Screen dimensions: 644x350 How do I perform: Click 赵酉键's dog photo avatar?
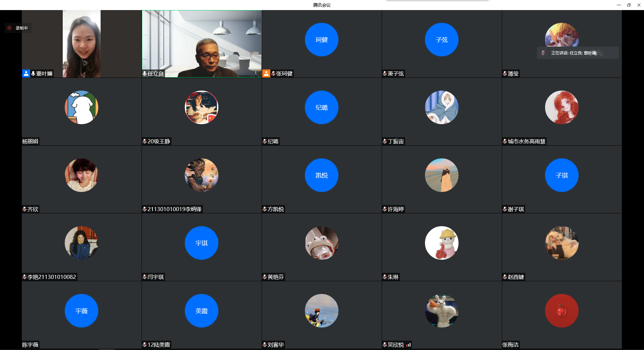[x=562, y=243]
